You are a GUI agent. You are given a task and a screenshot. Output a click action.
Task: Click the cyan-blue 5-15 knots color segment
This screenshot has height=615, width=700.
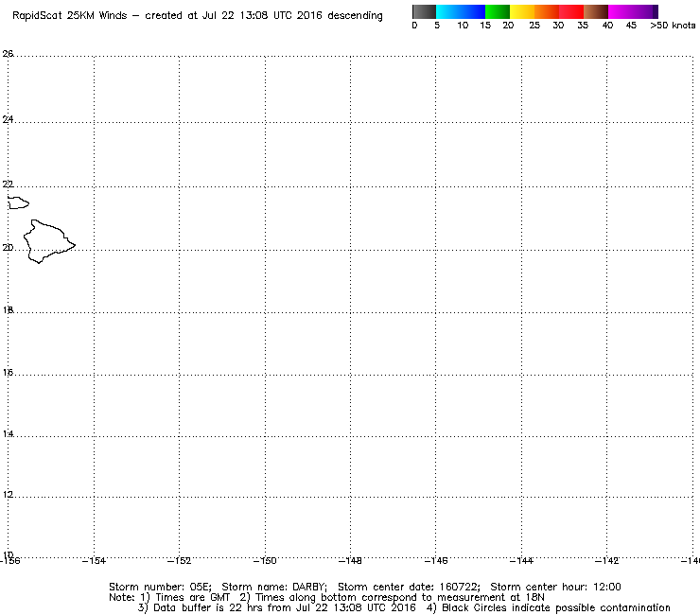point(461,11)
